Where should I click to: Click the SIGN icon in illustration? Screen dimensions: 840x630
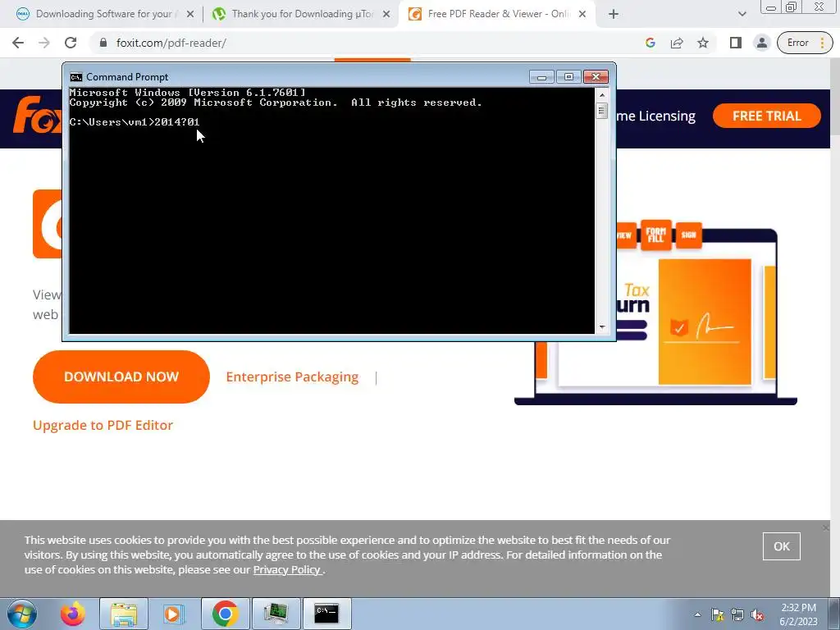point(688,235)
